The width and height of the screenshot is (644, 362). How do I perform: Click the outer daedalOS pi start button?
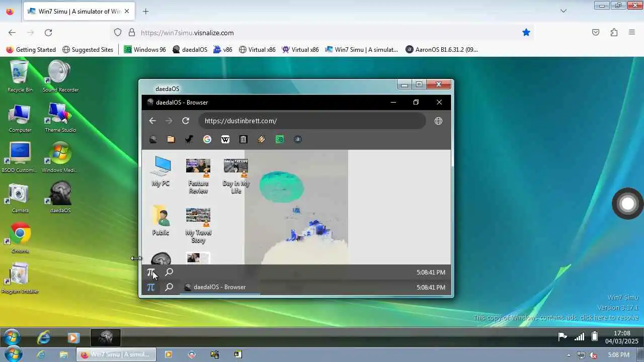pos(150,287)
